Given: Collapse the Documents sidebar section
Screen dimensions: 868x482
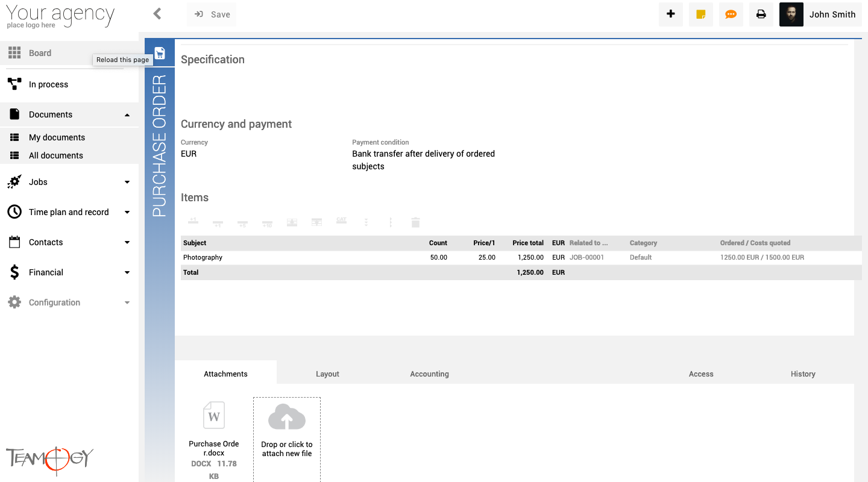Looking at the screenshot, I should 127,114.
